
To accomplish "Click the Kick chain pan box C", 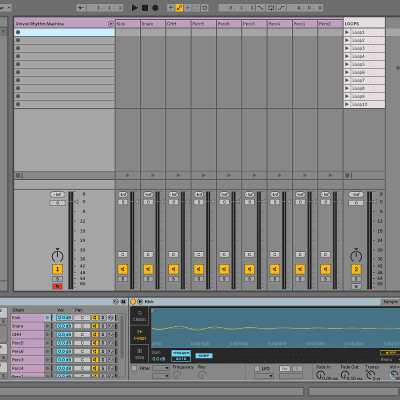I will coord(123,254).
